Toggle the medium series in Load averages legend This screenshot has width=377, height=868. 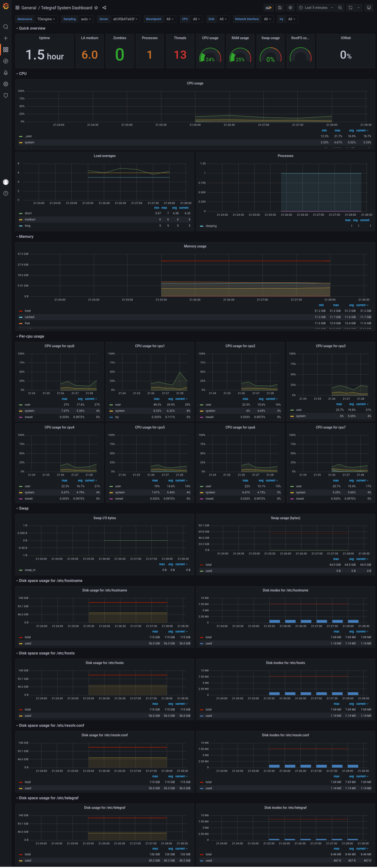30,220
